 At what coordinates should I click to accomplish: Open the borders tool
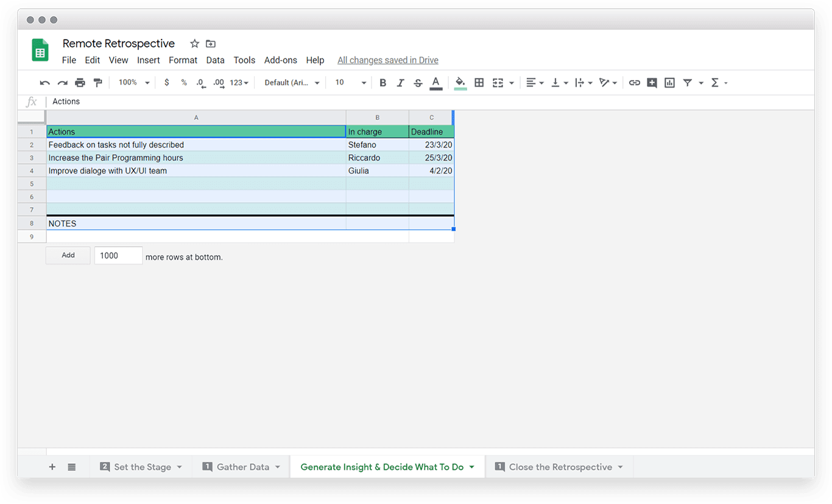[x=479, y=83]
